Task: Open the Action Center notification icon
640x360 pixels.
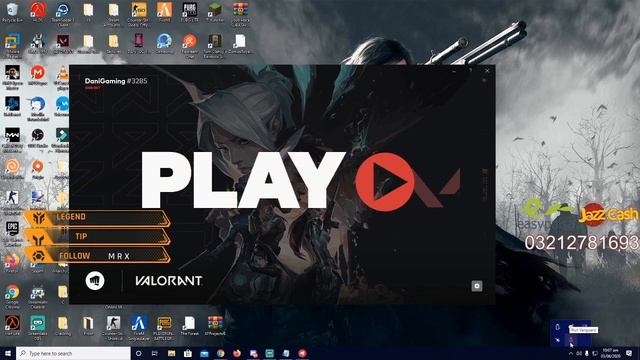Action: [629, 353]
